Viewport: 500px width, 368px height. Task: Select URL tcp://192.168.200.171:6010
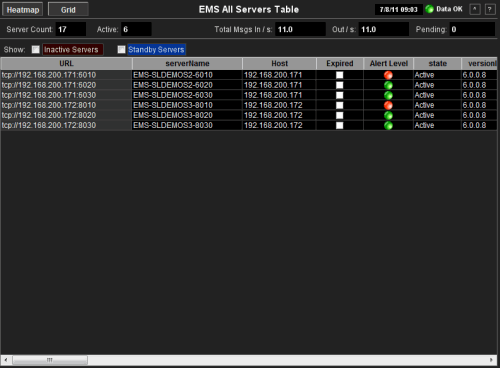tap(66, 75)
